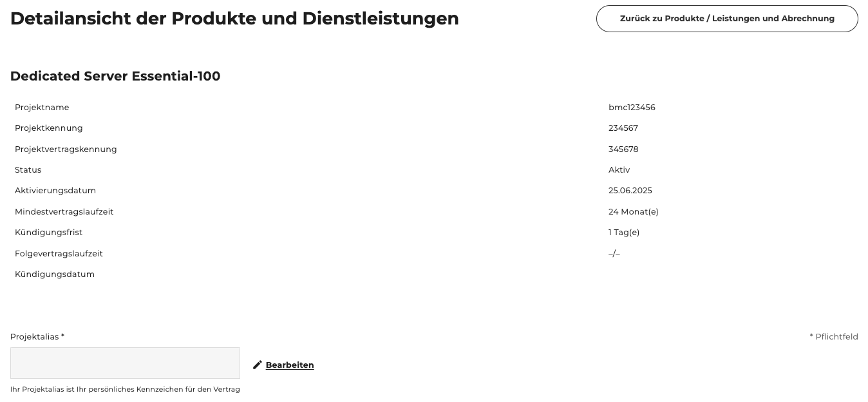Click inside the Projektalias input field
This screenshot has height=402, width=868.
(x=125, y=363)
